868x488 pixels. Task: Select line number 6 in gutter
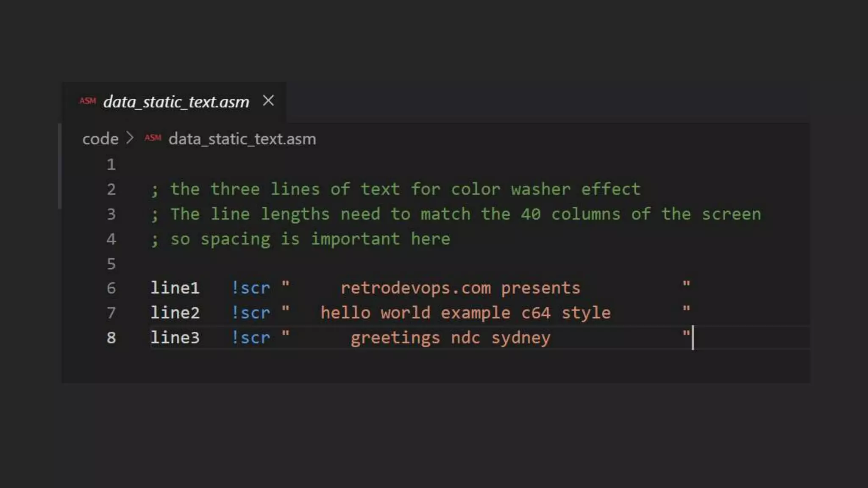click(x=111, y=288)
